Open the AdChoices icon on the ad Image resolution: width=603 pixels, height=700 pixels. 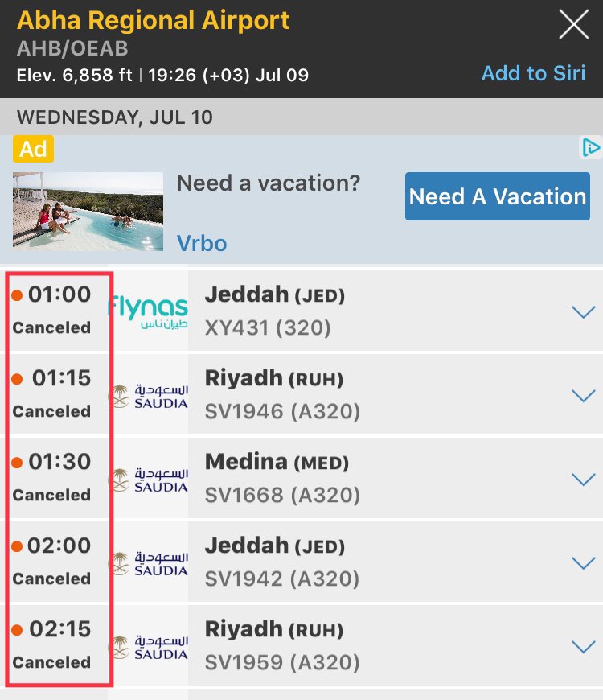[591, 147]
